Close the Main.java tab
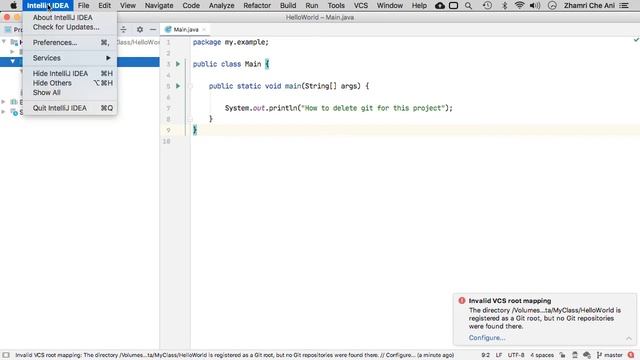Viewport: 640px width, 360px height. pyautogui.click(x=204, y=29)
